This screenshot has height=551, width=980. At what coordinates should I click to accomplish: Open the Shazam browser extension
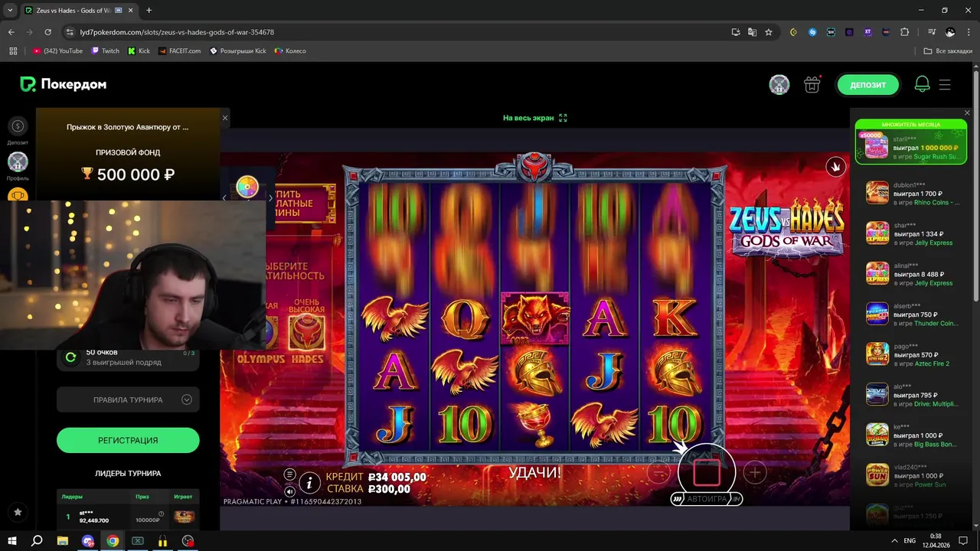pos(812,32)
